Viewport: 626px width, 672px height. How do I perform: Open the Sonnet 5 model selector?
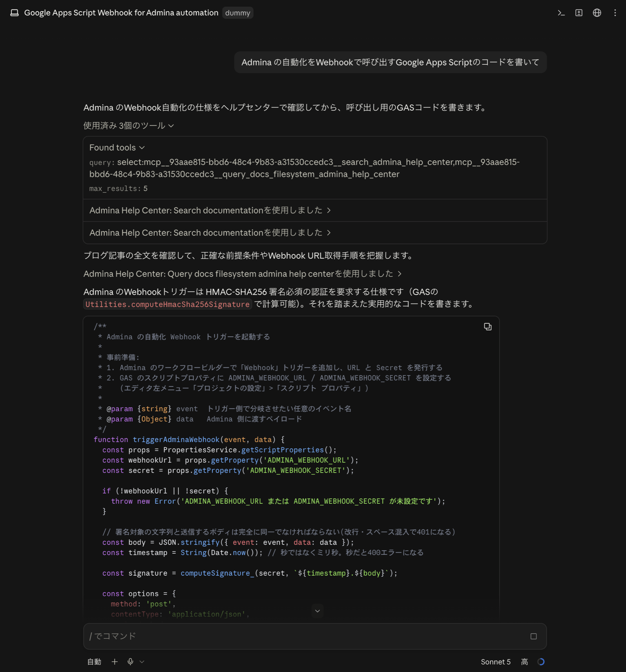click(495, 661)
